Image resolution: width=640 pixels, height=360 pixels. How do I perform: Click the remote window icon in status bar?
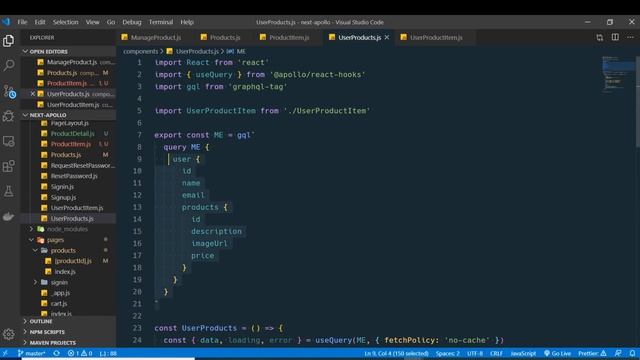click(5, 353)
